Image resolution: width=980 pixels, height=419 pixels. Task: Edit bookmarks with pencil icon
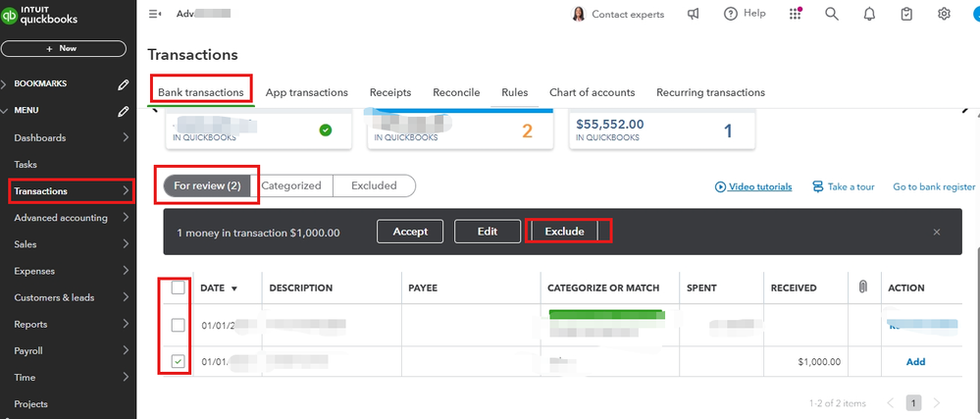[124, 83]
